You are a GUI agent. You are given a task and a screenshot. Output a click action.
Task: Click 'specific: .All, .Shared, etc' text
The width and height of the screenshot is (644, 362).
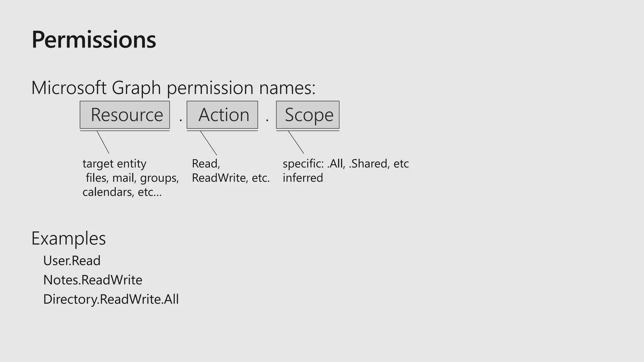tap(346, 164)
